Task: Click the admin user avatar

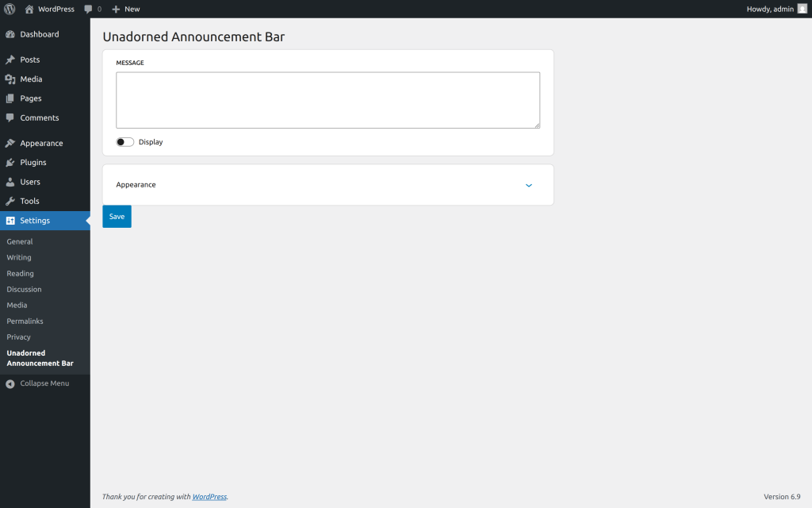Action: [x=802, y=9]
